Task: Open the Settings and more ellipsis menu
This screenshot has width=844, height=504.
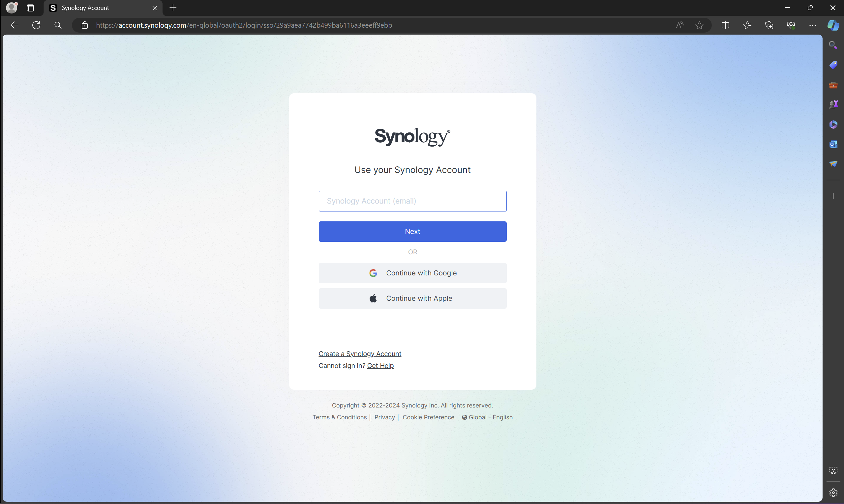Action: click(813, 25)
